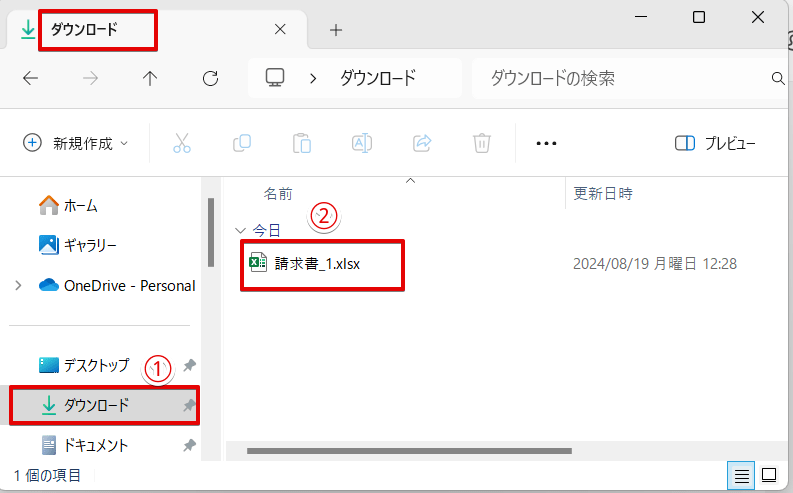Viewport: 793px width, 493px height.
Task: Click ダウンロード in the address bar path
Action: (378, 78)
